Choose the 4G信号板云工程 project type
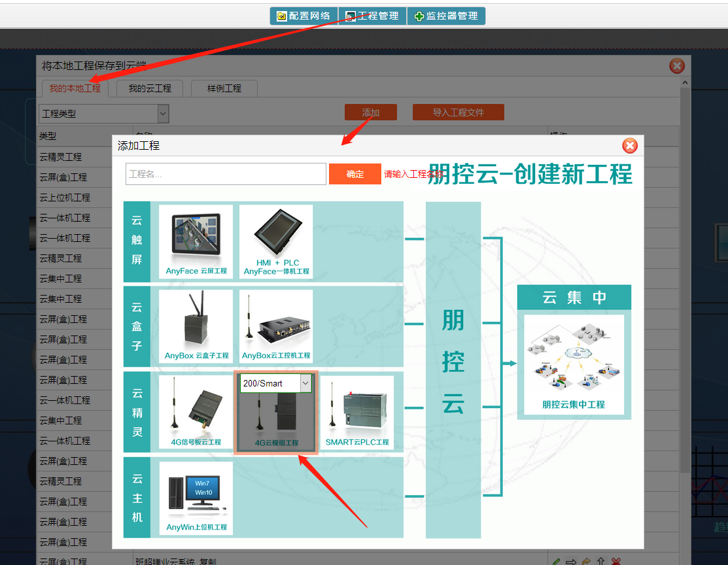This screenshot has width=728, height=565. pos(196,412)
